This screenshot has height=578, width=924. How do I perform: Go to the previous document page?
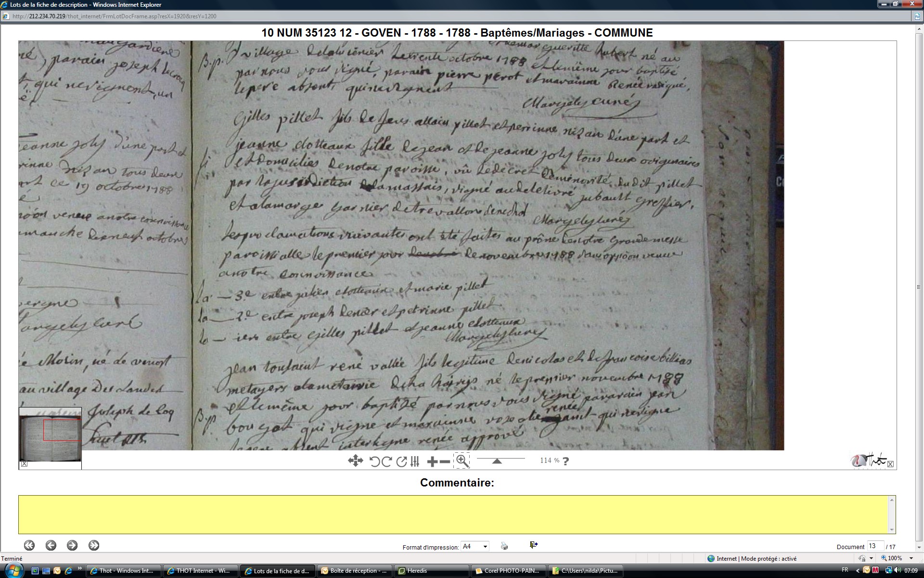pos(51,545)
